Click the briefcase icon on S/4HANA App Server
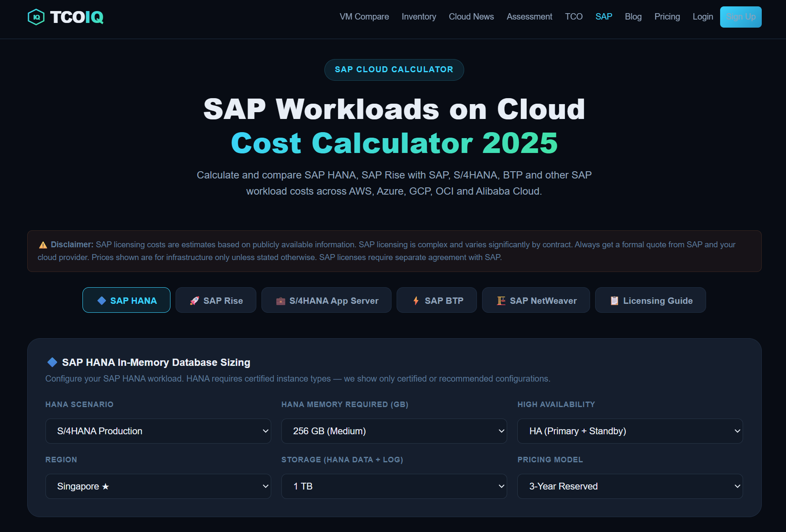 281,300
